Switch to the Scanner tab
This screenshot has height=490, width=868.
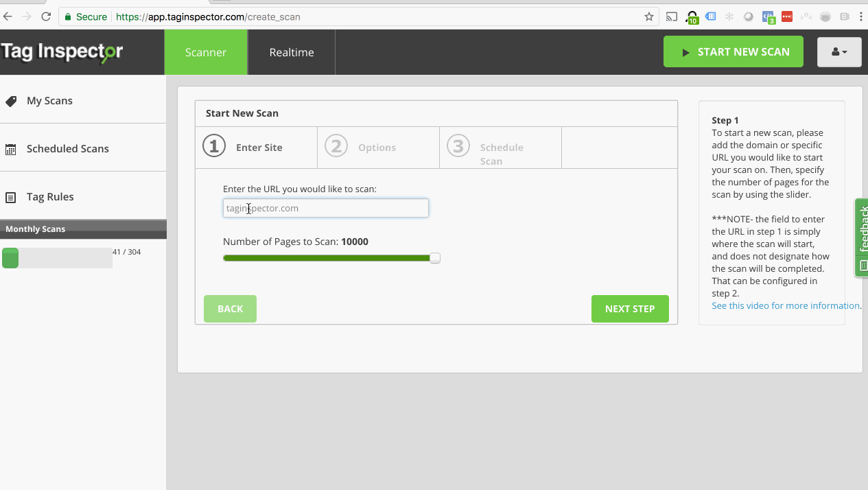tap(206, 52)
